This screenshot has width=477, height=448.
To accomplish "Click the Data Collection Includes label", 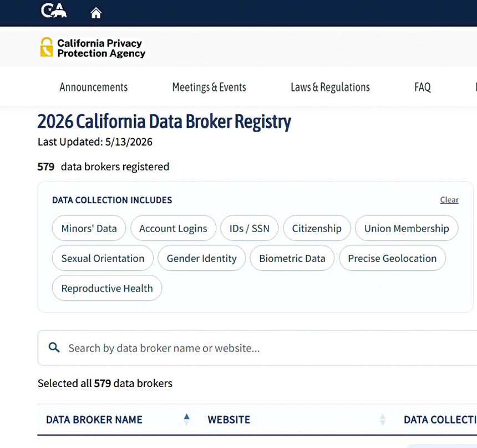I will [x=112, y=200].
